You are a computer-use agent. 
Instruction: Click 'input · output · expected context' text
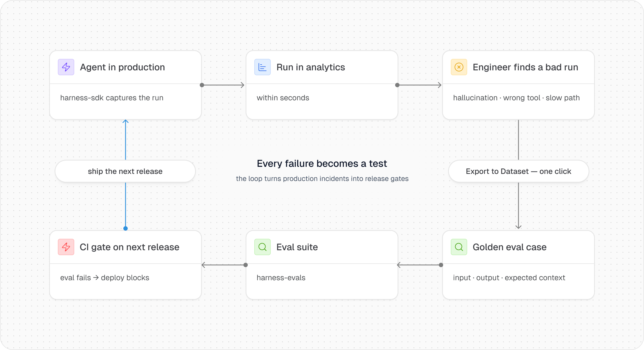pyautogui.click(x=509, y=278)
